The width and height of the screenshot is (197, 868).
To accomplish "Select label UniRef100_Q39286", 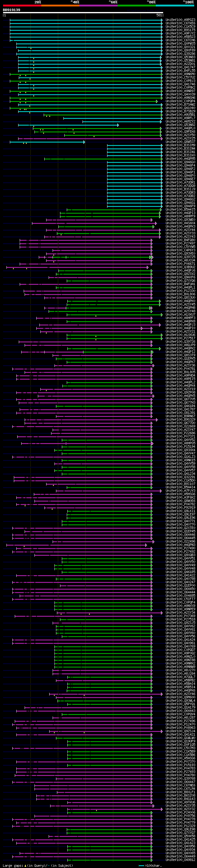I will [180, 54].
